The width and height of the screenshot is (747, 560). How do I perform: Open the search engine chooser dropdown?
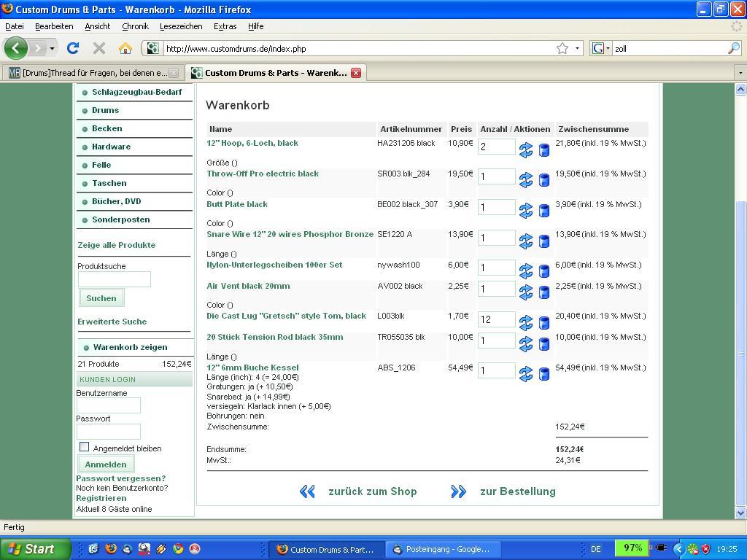coord(601,48)
